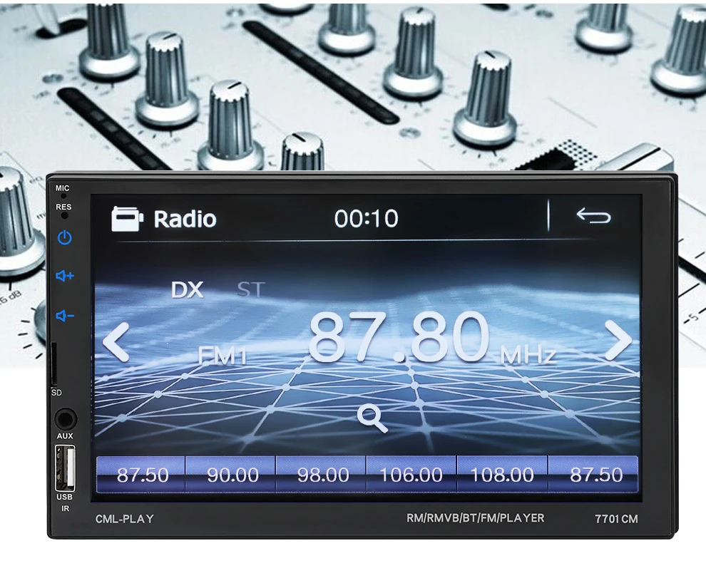Toggle the ST stereo indicator
Screen dimensions: 706x588
coord(251,290)
